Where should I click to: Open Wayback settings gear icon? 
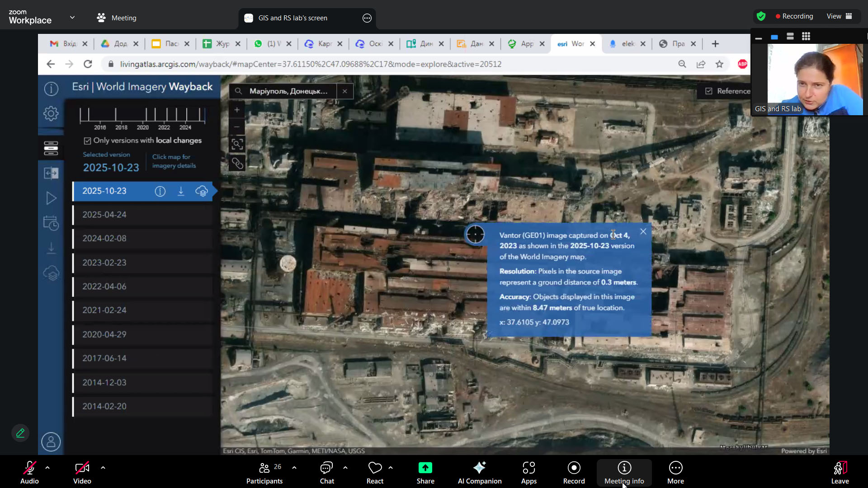click(51, 113)
